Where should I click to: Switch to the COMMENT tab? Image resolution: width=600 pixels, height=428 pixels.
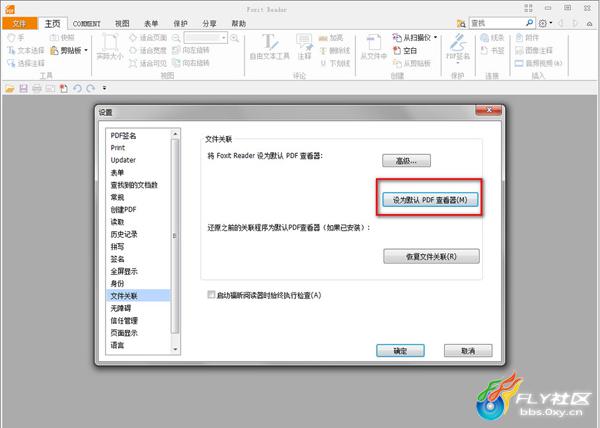[x=86, y=23]
